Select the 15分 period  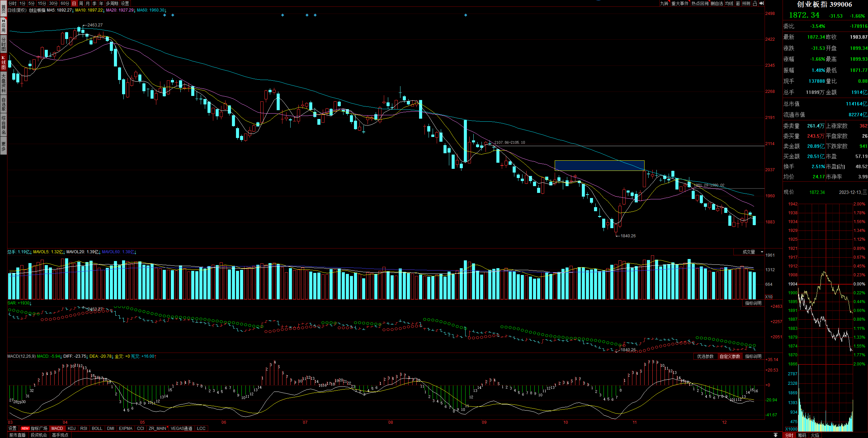[42, 3]
